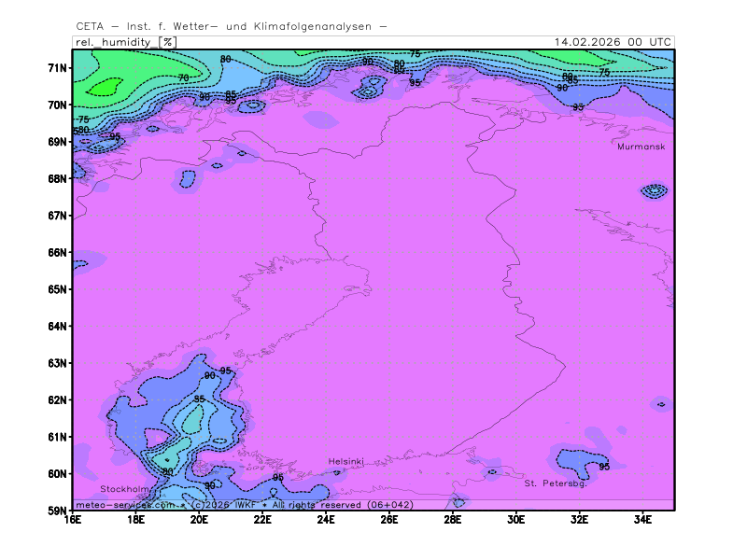Select the Stockholm label on the map

(x=124, y=489)
